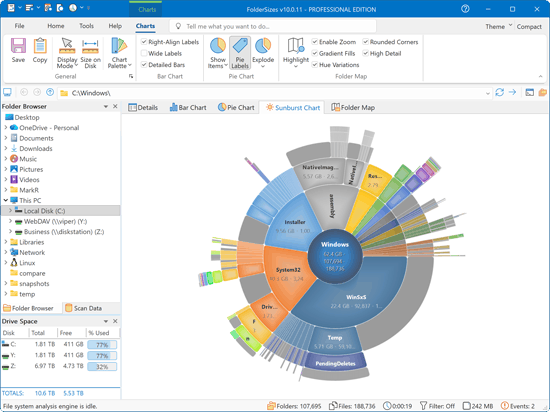Toggle Detailed Bars checkbox
This screenshot has height=412, width=550.
[x=144, y=65]
